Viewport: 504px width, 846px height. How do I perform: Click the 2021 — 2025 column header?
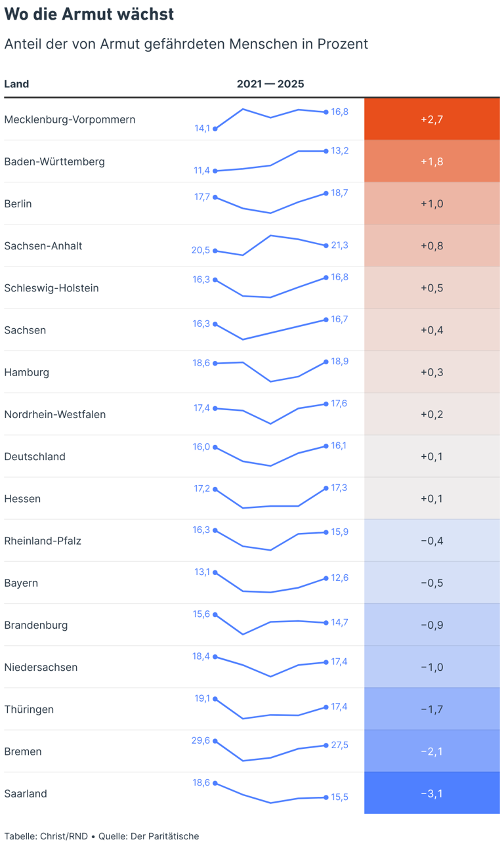270,84
